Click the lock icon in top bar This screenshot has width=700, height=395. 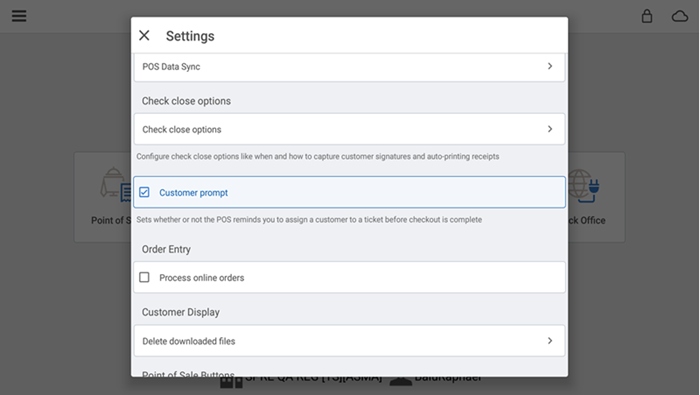click(x=647, y=16)
